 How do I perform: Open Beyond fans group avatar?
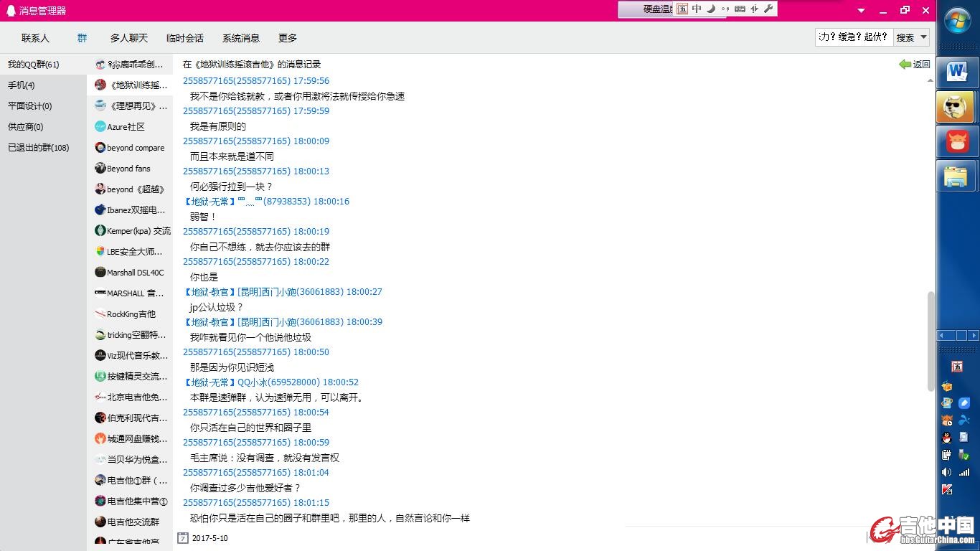point(100,169)
